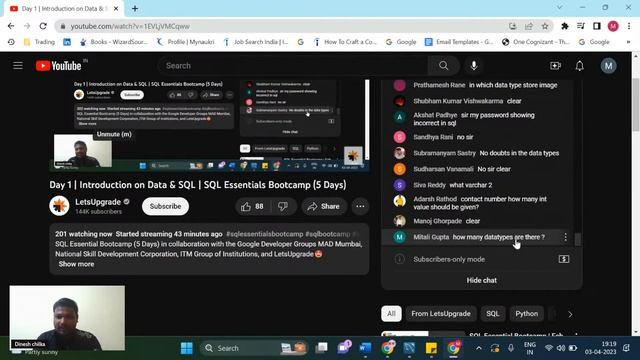Show hidden system tray icons chevron

[x=479, y=348]
